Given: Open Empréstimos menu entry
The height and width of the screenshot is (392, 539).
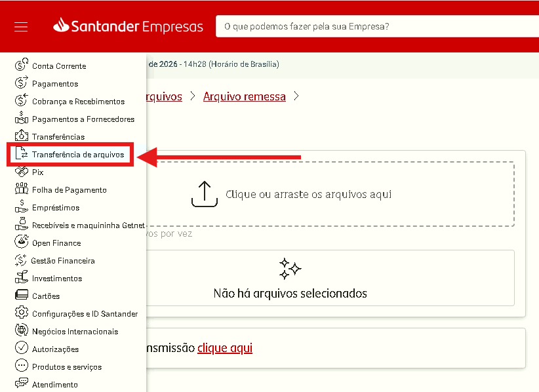Looking at the screenshot, I should [x=56, y=208].
